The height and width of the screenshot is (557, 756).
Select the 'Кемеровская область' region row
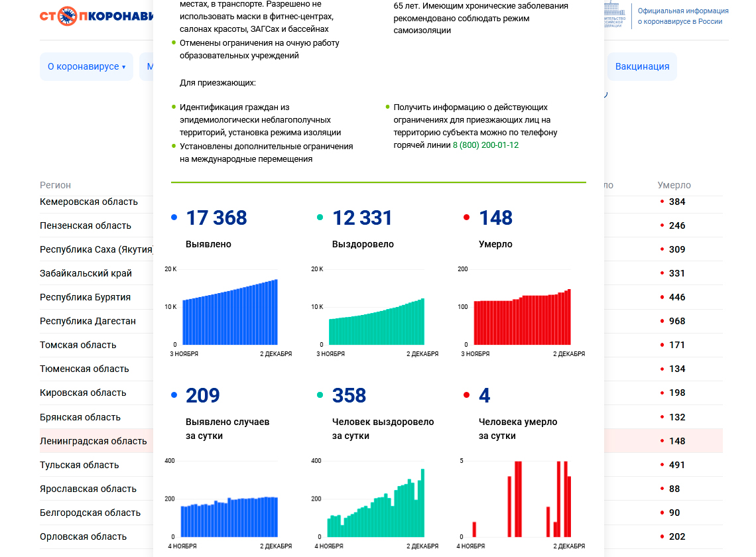click(89, 202)
